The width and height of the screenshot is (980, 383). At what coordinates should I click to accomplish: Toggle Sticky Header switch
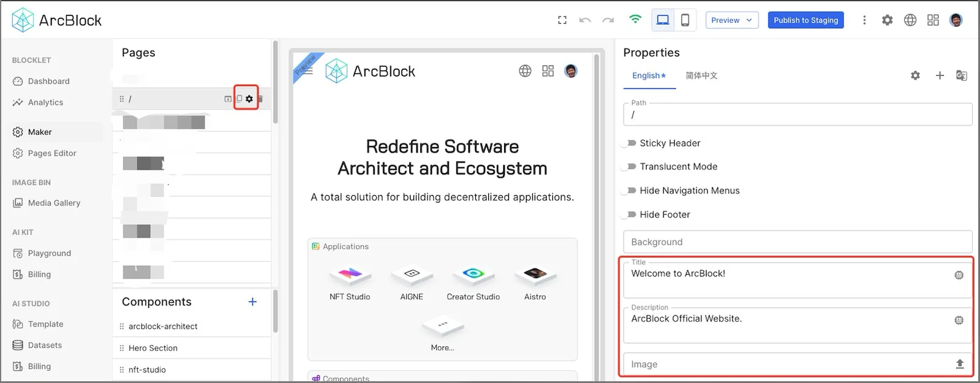point(628,143)
